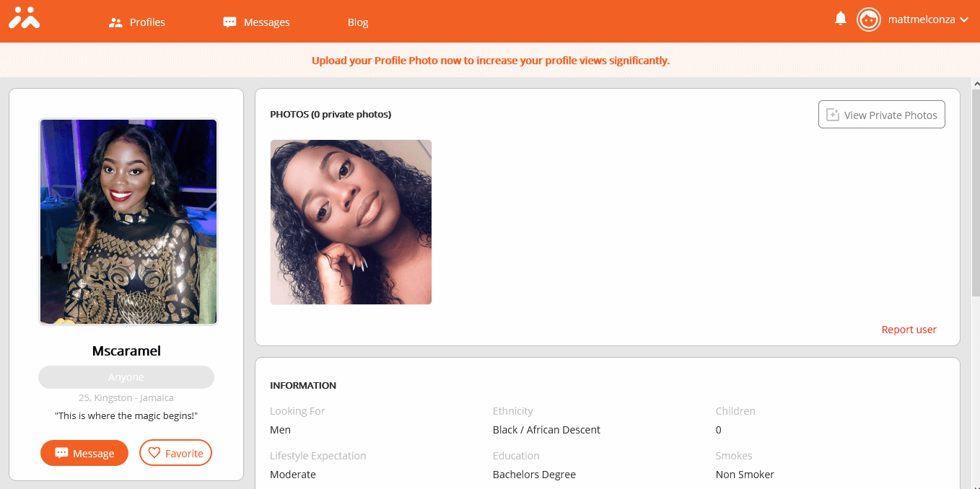Click the private photos plus icon
Viewport: 980px width, 489px height.
click(x=832, y=115)
